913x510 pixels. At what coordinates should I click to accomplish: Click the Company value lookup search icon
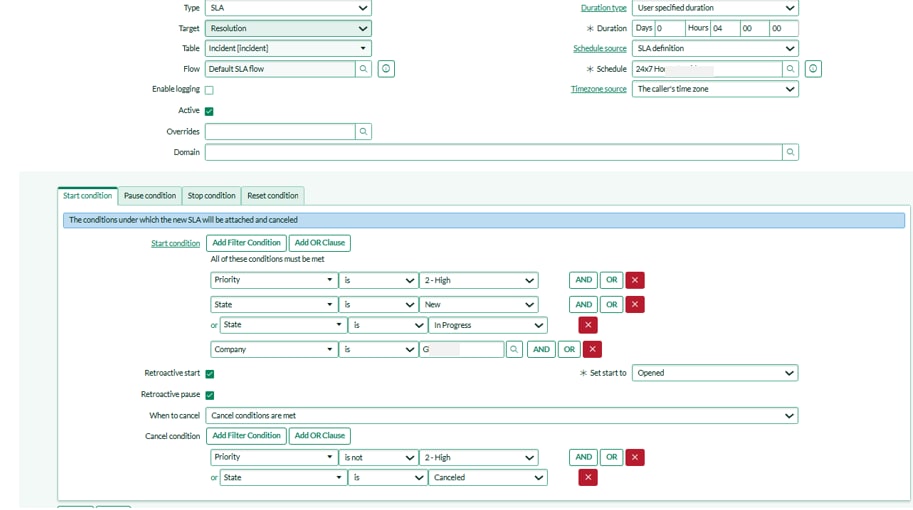(x=514, y=349)
